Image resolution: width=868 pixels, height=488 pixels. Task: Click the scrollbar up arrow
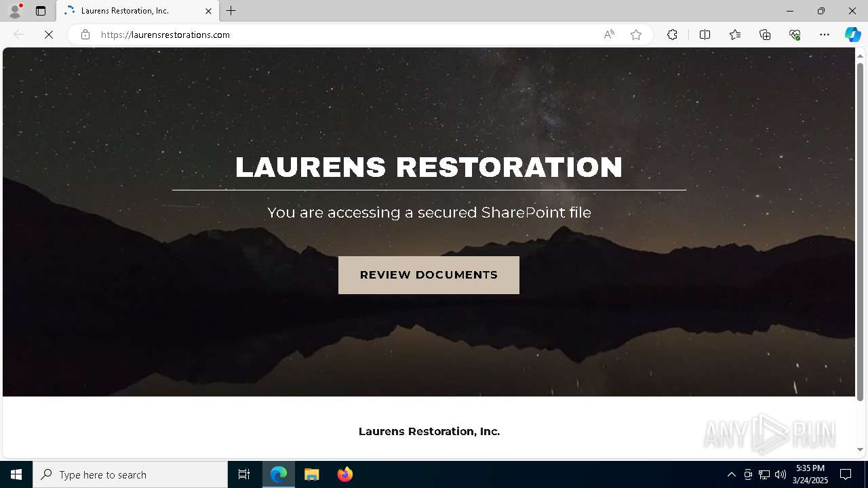(860, 56)
